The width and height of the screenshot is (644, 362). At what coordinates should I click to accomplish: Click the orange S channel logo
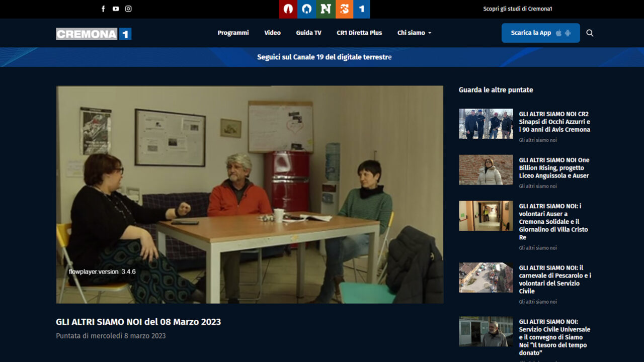pos(344,9)
